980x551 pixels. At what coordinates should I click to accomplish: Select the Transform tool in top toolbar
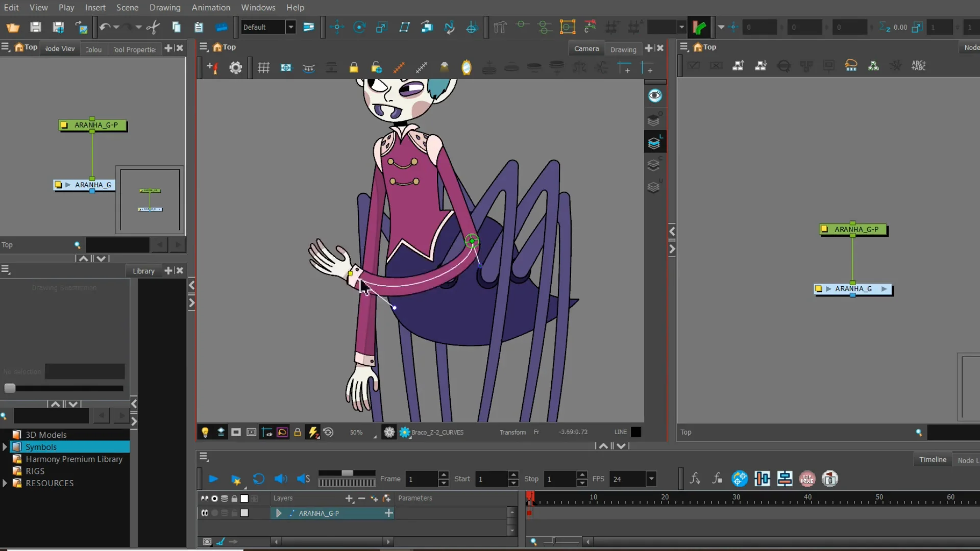click(337, 27)
